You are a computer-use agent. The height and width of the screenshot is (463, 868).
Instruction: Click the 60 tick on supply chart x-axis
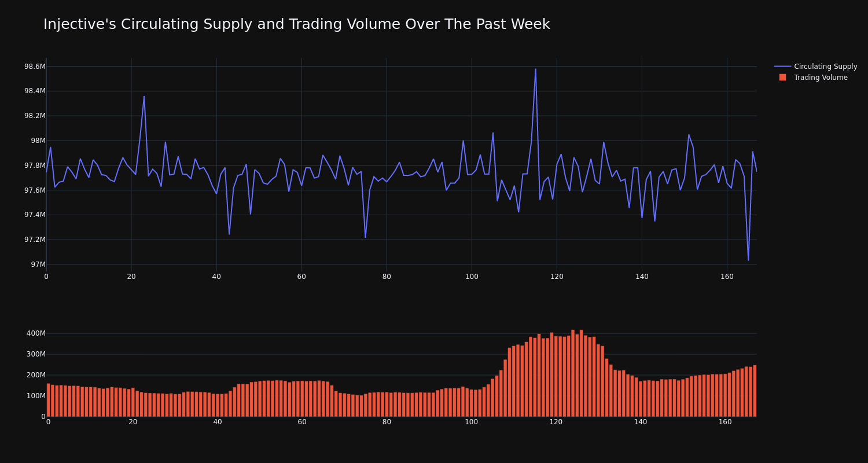pyautogui.click(x=301, y=277)
